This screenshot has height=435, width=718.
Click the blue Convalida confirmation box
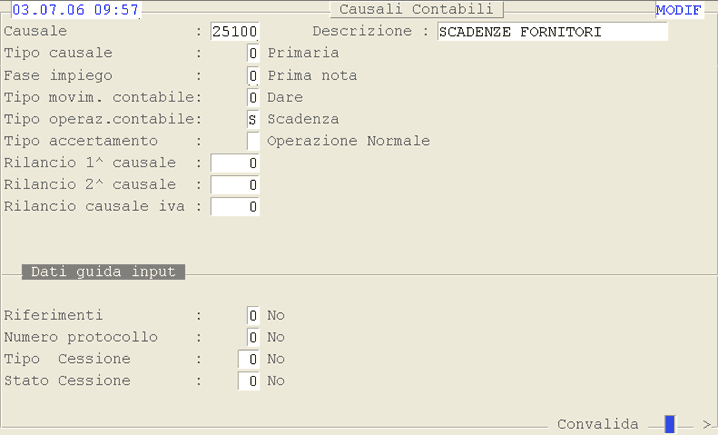tap(670, 424)
